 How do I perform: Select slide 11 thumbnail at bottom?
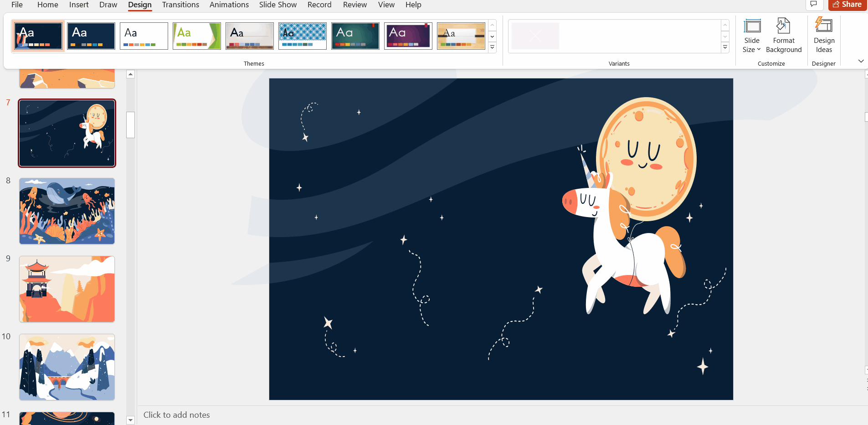point(67,418)
